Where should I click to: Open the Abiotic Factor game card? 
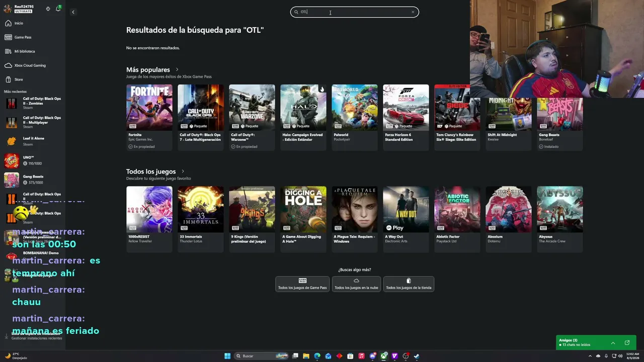point(457,219)
